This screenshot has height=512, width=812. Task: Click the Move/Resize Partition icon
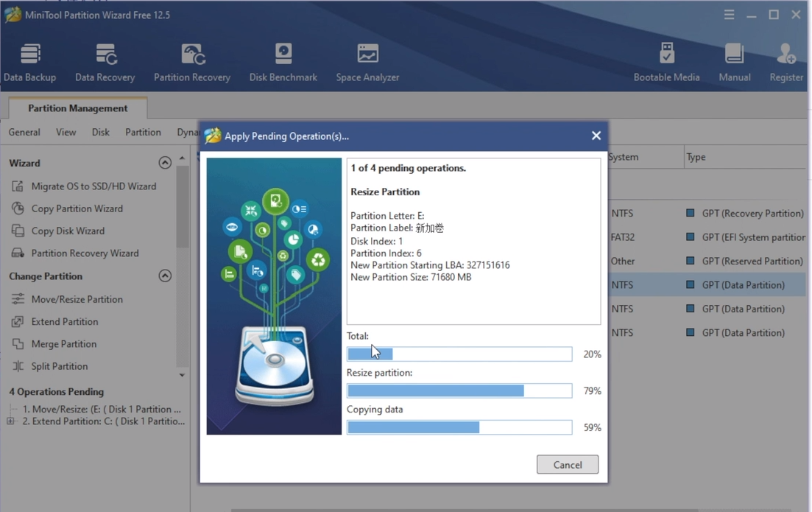pyautogui.click(x=18, y=299)
